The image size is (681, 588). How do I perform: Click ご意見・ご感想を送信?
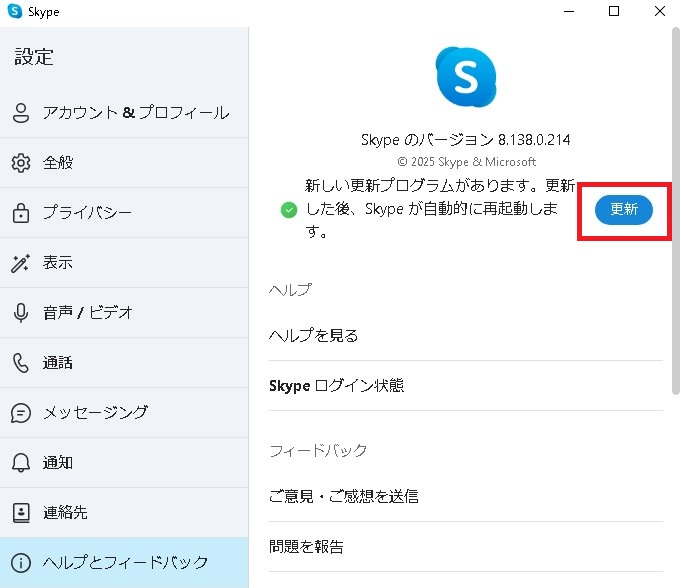point(466,496)
